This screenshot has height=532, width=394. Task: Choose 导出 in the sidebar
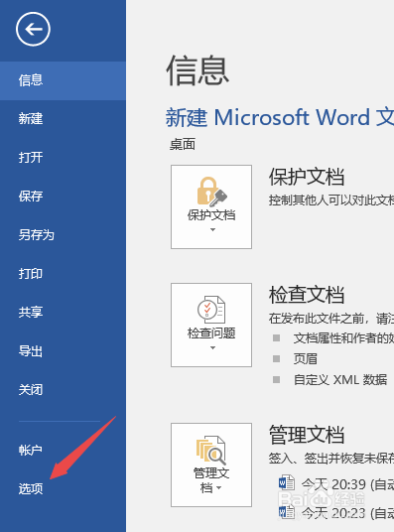pos(63,350)
